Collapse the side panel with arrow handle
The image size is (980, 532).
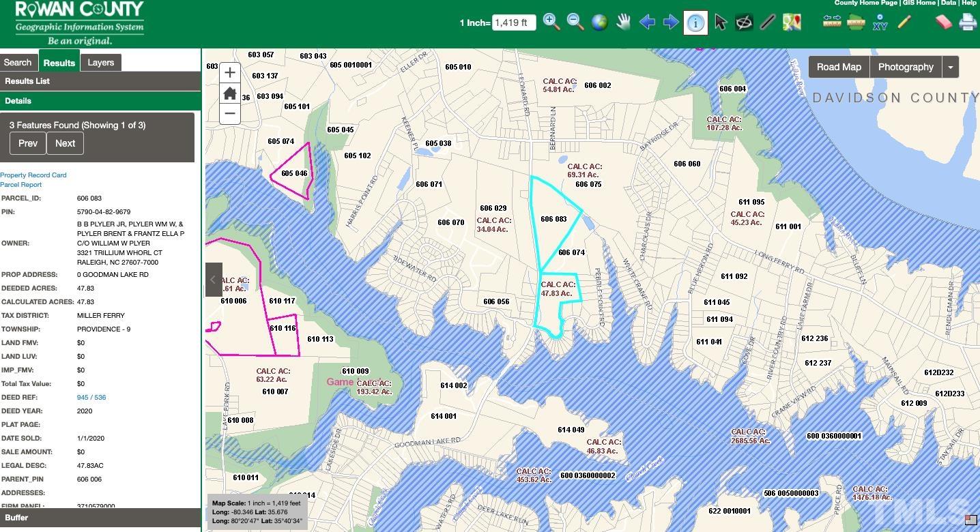[213, 280]
